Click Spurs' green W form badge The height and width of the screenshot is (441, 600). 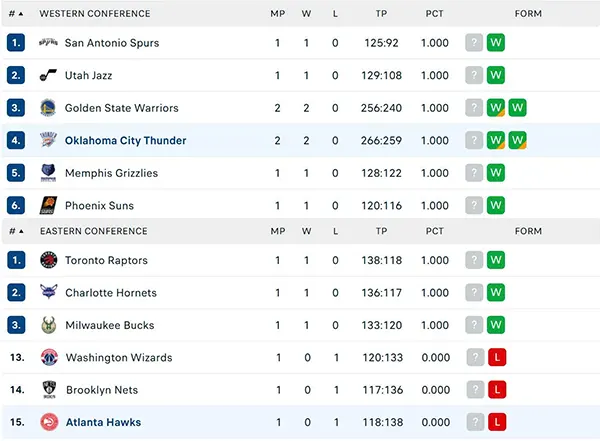[496, 43]
